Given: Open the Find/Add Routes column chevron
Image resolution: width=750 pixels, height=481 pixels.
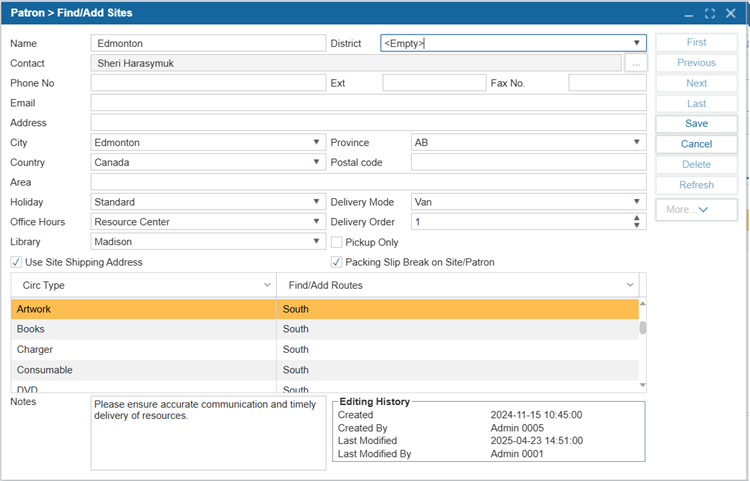Looking at the screenshot, I should pyautogui.click(x=629, y=285).
